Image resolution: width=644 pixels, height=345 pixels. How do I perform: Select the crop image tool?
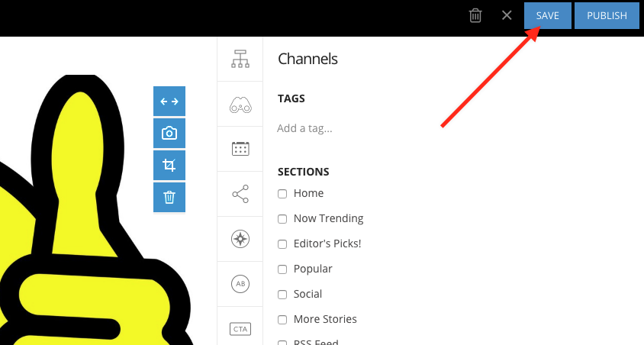(169, 165)
